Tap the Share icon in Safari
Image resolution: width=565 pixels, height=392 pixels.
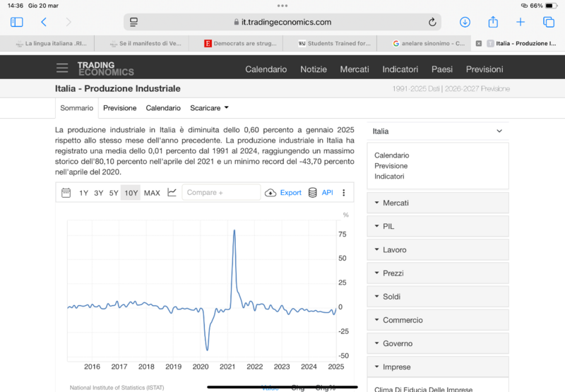tap(493, 23)
